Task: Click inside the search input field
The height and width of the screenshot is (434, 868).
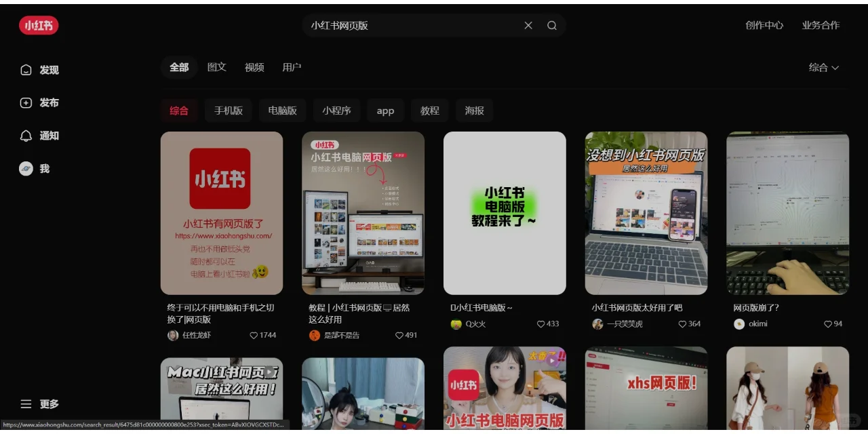Action: click(x=407, y=25)
